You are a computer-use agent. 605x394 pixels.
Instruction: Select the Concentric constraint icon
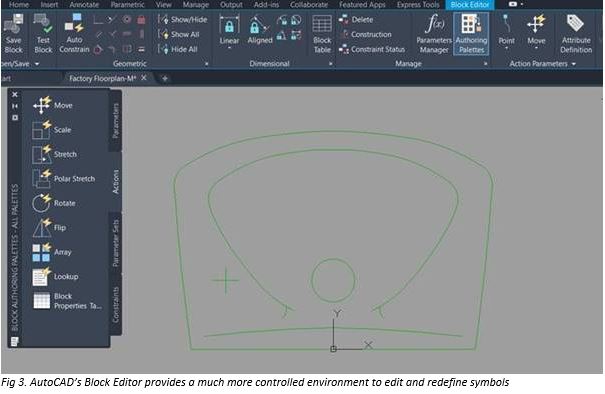pos(127,19)
